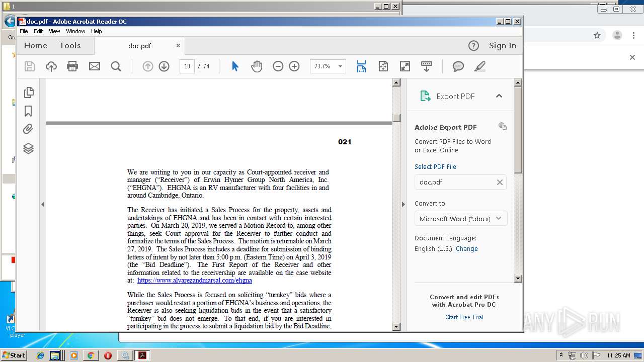Image resolution: width=644 pixels, height=362 pixels.
Task: Click the browser profile avatar icon
Action: click(x=617, y=35)
